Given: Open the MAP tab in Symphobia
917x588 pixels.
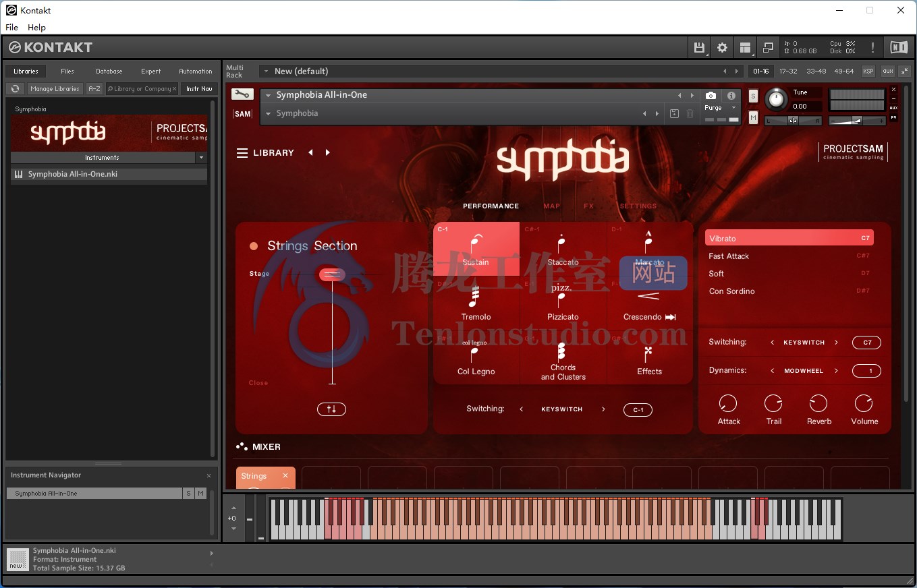Looking at the screenshot, I should click(551, 206).
